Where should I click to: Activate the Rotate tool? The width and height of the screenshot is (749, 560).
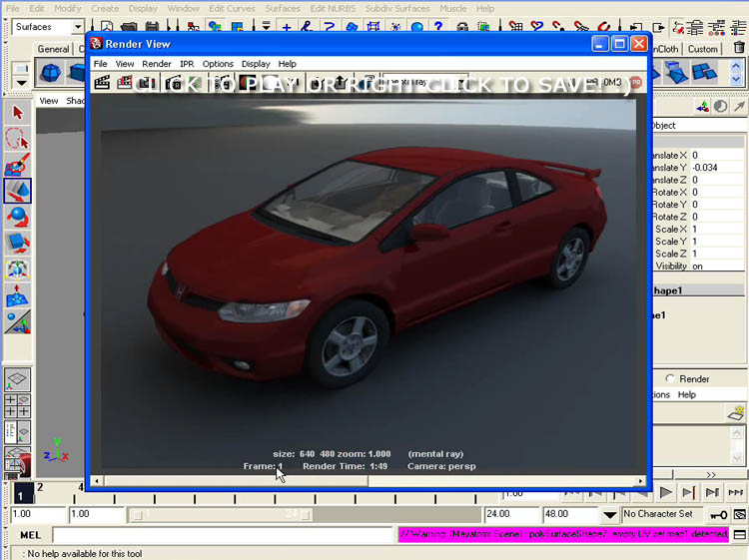(x=17, y=217)
